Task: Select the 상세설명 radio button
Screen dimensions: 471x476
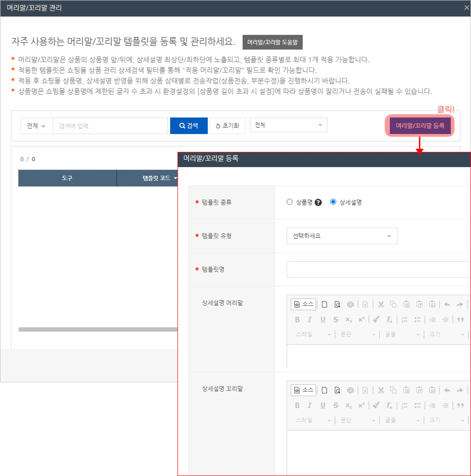Action: pos(333,202)
